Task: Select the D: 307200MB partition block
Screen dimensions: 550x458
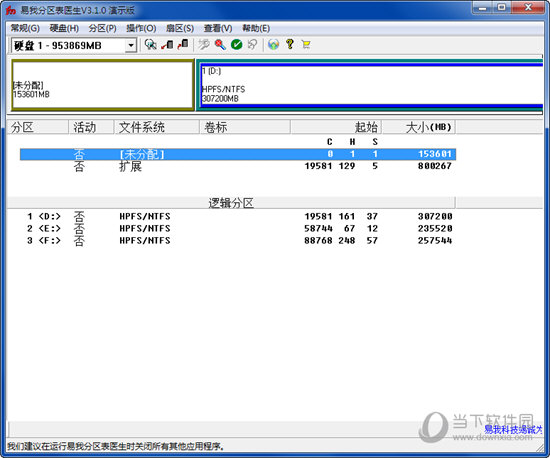Action: tap(370, 85)
